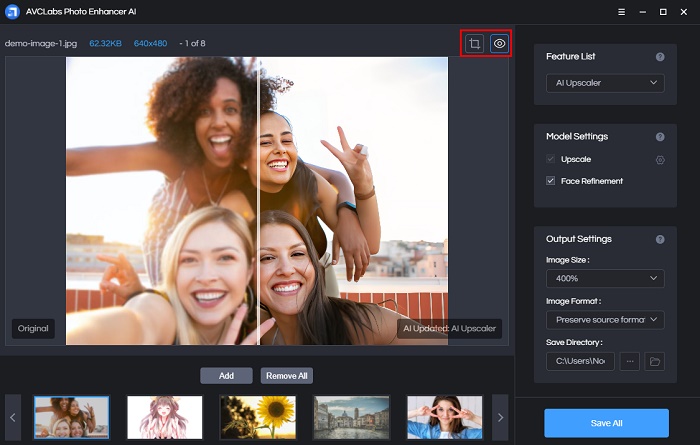Open the Image Size 400% dropdown
Viewport: 700px width, 445px height.
(x=605, y=279)
